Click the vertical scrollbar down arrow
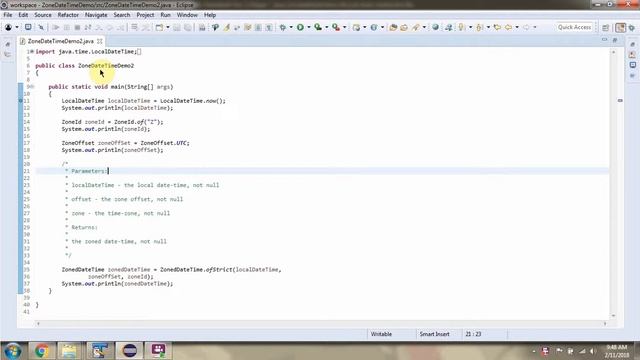The image size is (640, 360). coord(613,316)
